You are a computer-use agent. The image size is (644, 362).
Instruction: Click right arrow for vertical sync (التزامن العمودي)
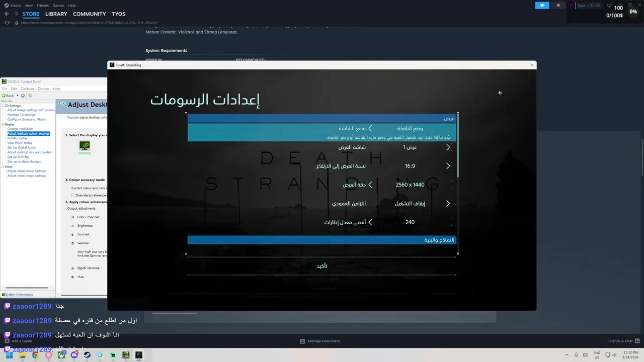pos(448,204)
